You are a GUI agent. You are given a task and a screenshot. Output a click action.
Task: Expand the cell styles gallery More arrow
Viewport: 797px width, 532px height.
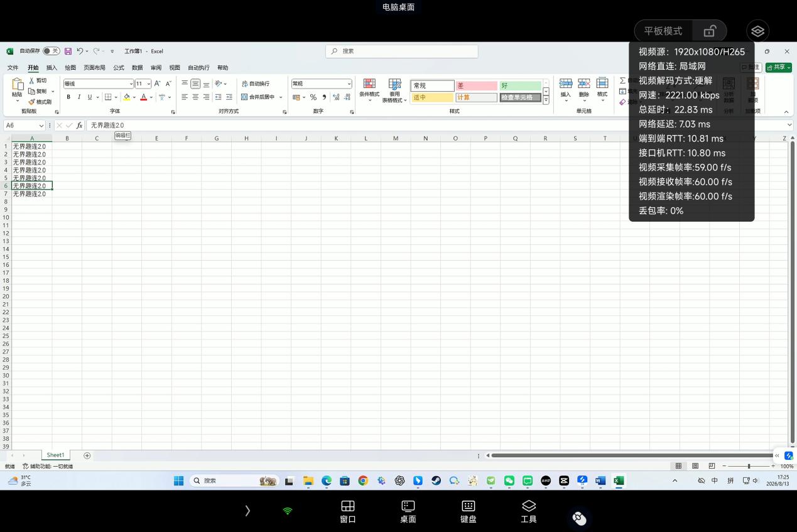click(546, 100)
